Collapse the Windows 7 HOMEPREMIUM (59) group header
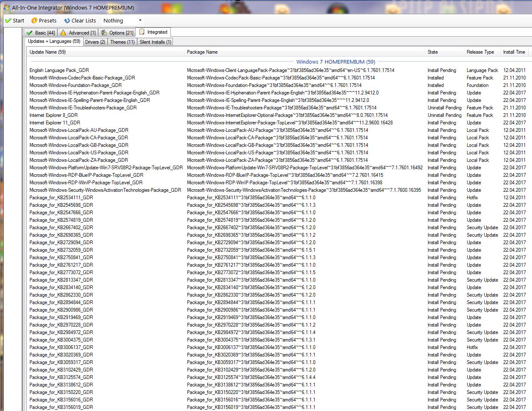Image resolution: width=532 pixels, height=411 pixels. click(335, 62)
